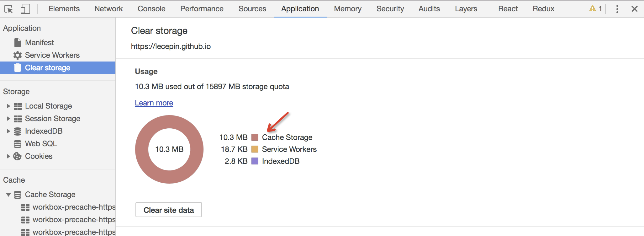Click the Cookies icon in sidebar

tap(18, 156)
